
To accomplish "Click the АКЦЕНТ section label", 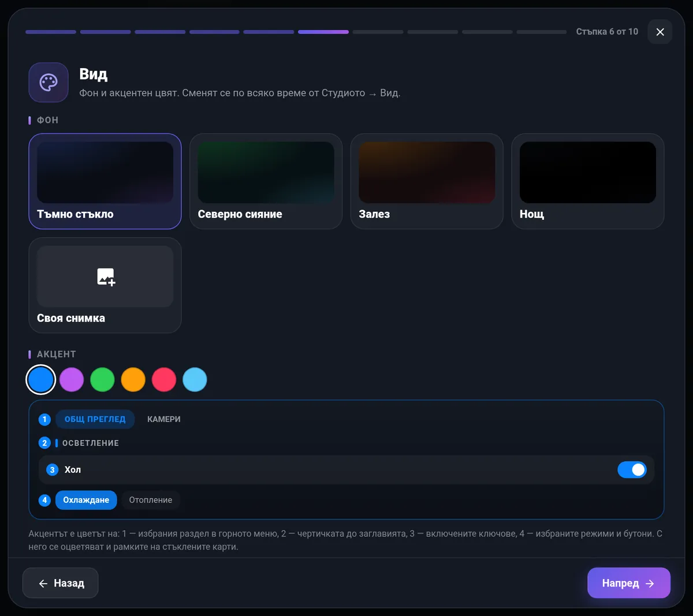I will coord(57,354).
